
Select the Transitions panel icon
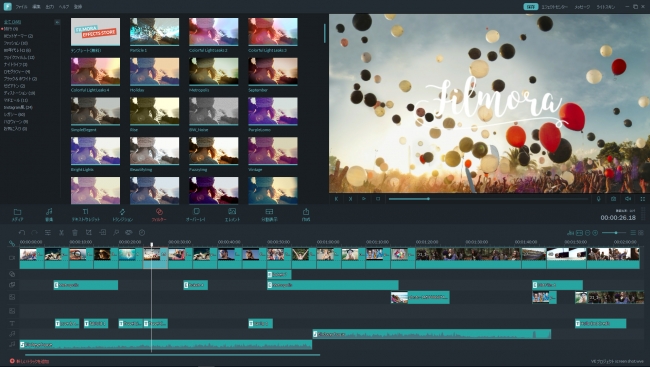click(x=123, y=214)
